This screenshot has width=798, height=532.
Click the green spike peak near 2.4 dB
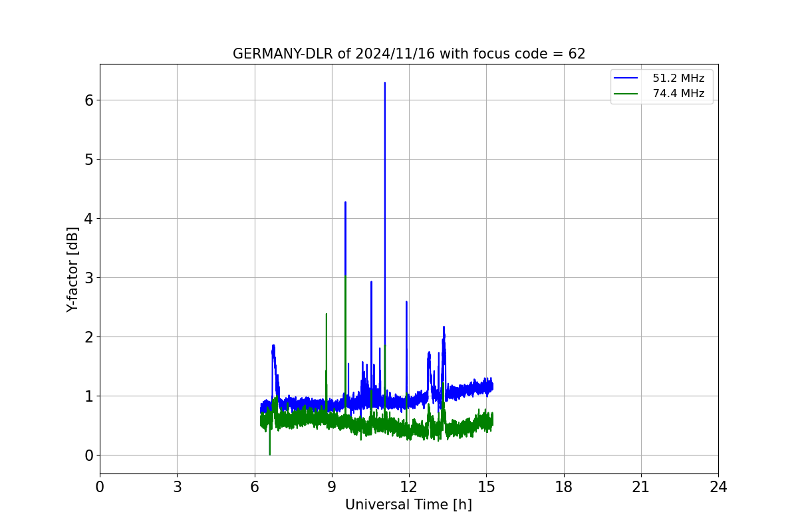pyautogui.click(x=326, y=315)
